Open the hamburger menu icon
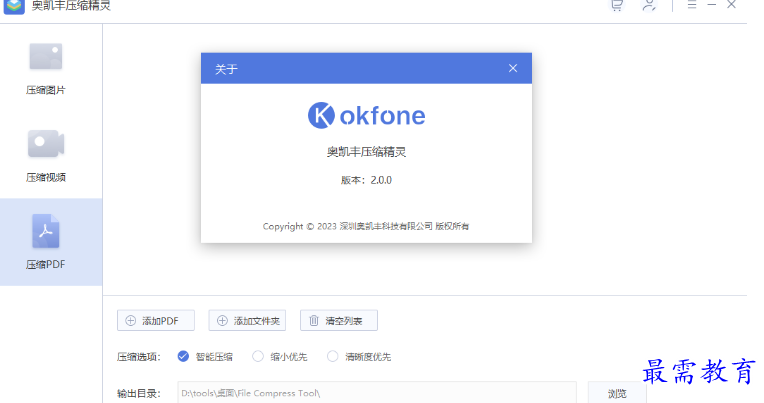Viewport: 764px width, 403px height. coord(692,5)
